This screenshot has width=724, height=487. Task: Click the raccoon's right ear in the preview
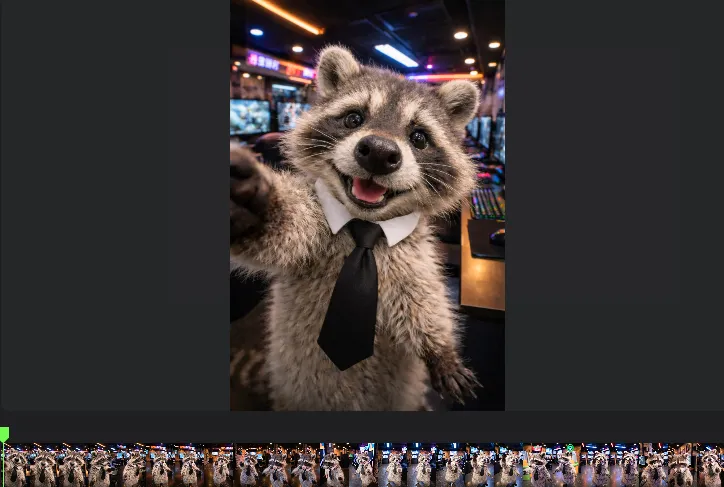coord(459,98)
